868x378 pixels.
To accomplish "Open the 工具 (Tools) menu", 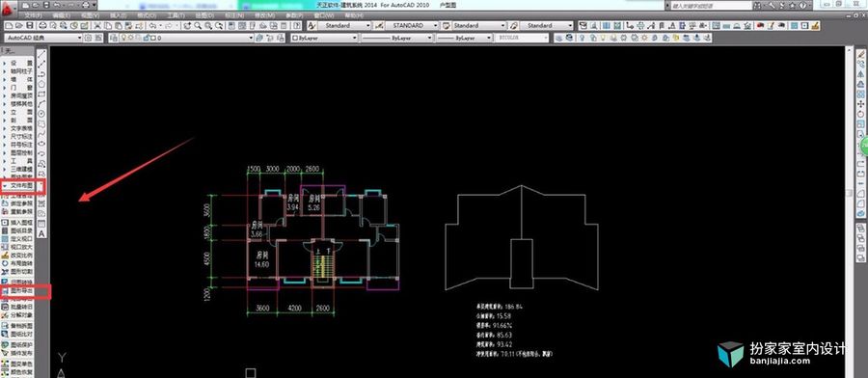I will pos(176,15).
